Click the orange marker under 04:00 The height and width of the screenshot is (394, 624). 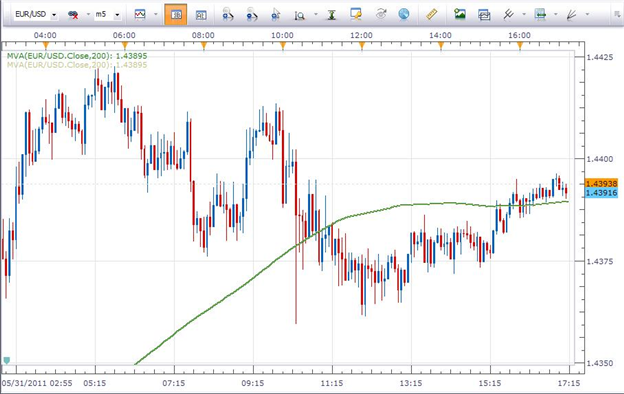point(45,45)
